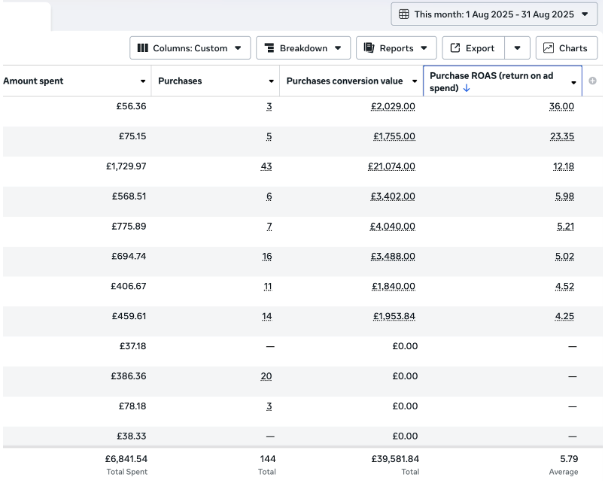This screenshot has width=603, height=484.
Task: Click the £21,074.00 conversion value link
Action: pos(392,166)
